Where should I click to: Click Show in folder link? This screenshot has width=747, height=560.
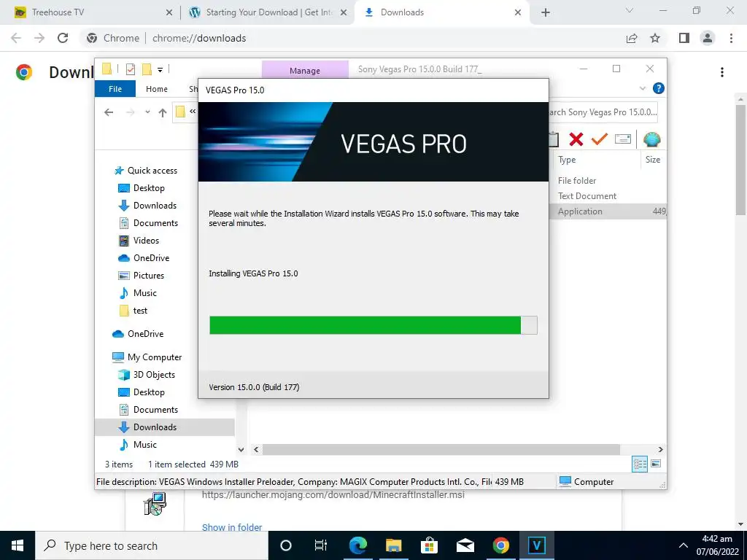[232, 527]
